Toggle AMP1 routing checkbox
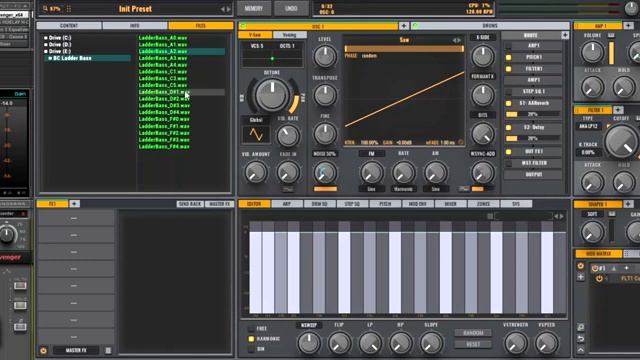The width and height of the screenshot is (640, 360). click(509, 46)
